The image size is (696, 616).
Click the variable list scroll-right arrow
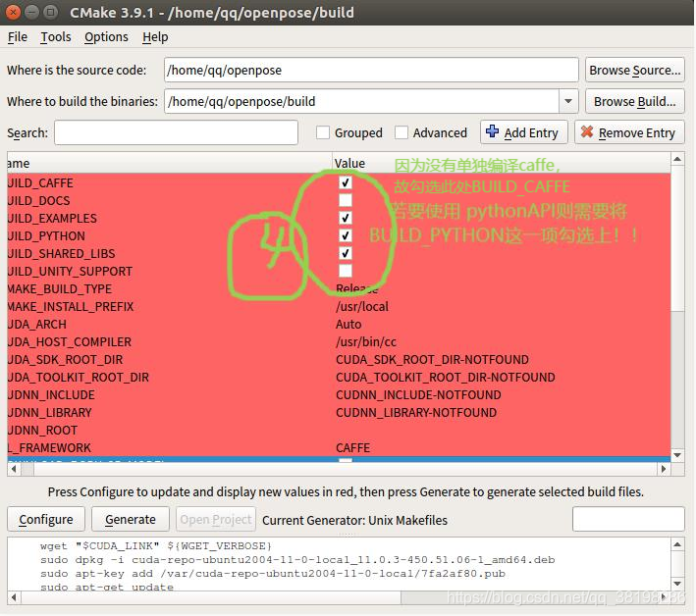[x=664, y=469]
